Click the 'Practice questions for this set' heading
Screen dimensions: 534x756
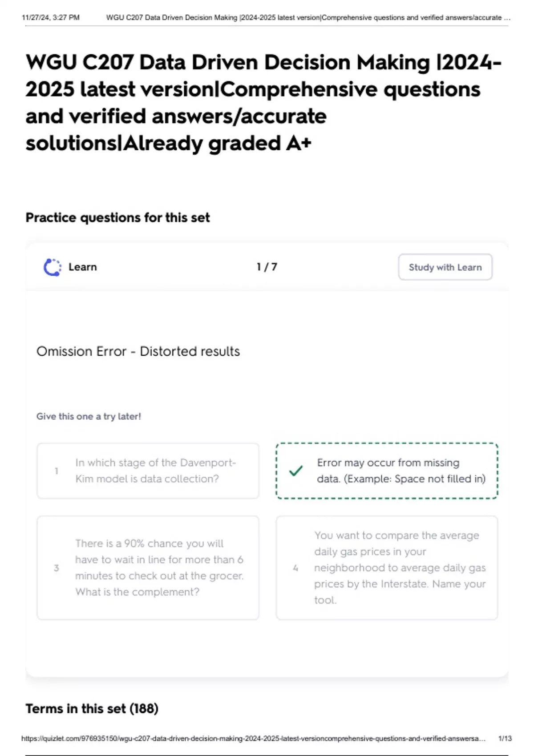click(117, 218)
